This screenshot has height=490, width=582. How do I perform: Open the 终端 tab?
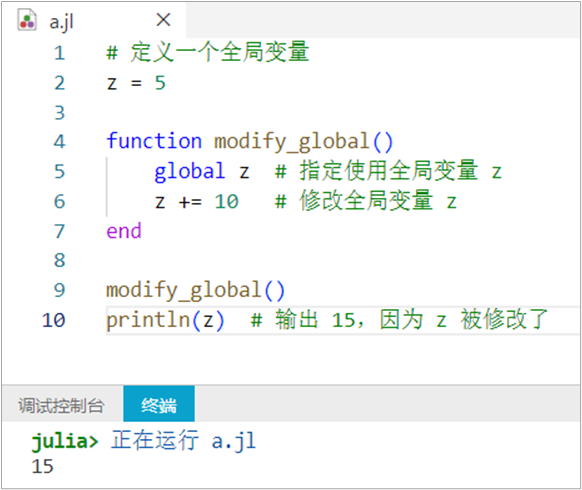click(x=159, y=405)
